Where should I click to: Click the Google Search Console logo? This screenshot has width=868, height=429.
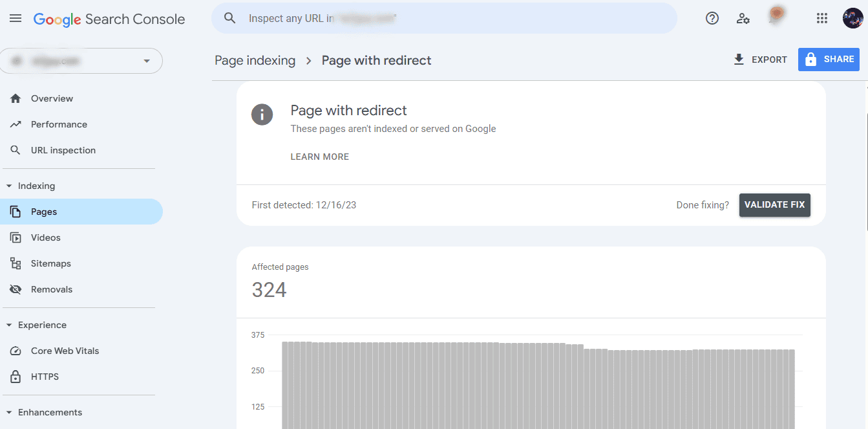109,19
